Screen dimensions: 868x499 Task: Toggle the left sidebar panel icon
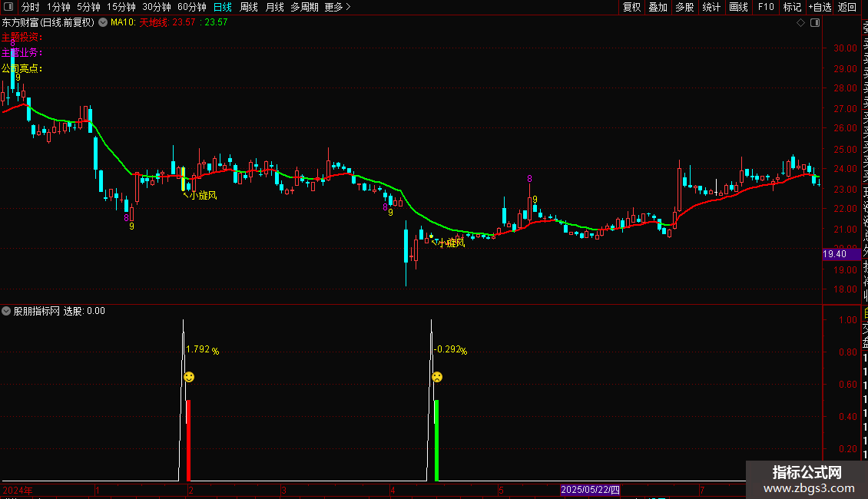8,7
